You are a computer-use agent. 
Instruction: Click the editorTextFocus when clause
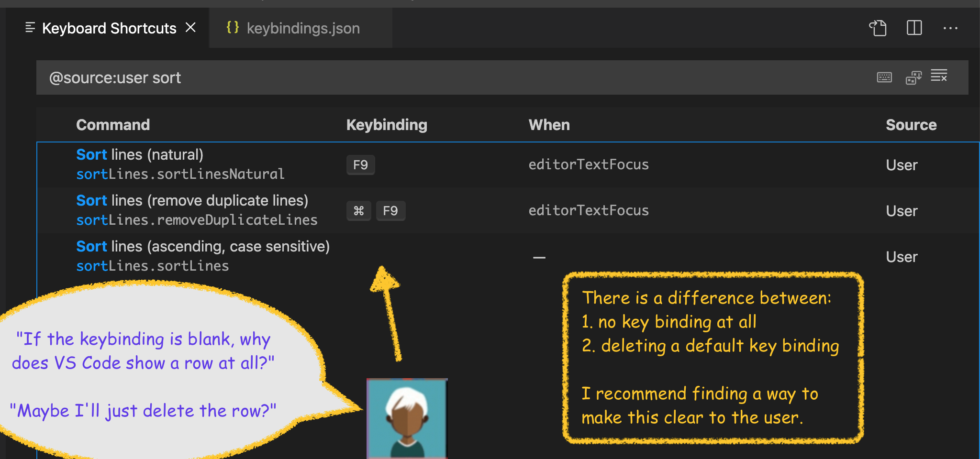pyautogui.click(x=588, y=164)
